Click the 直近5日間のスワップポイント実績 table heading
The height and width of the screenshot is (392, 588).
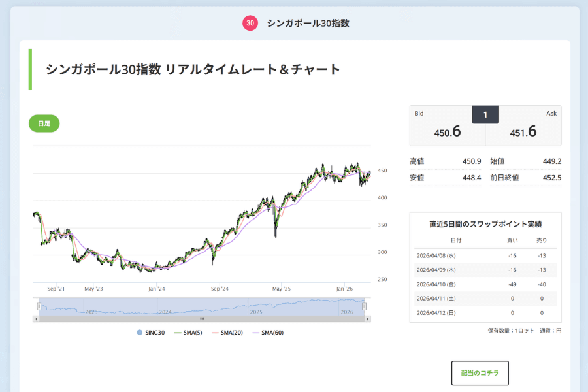pos(485,223)
